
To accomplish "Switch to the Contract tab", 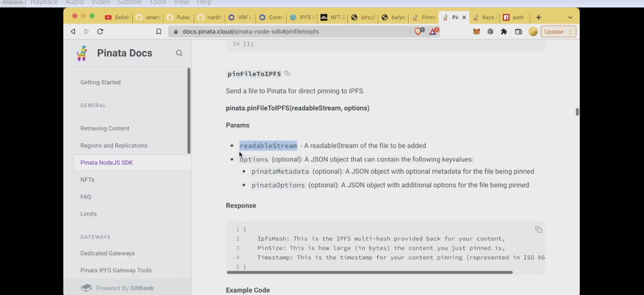I will coord(271,17).
